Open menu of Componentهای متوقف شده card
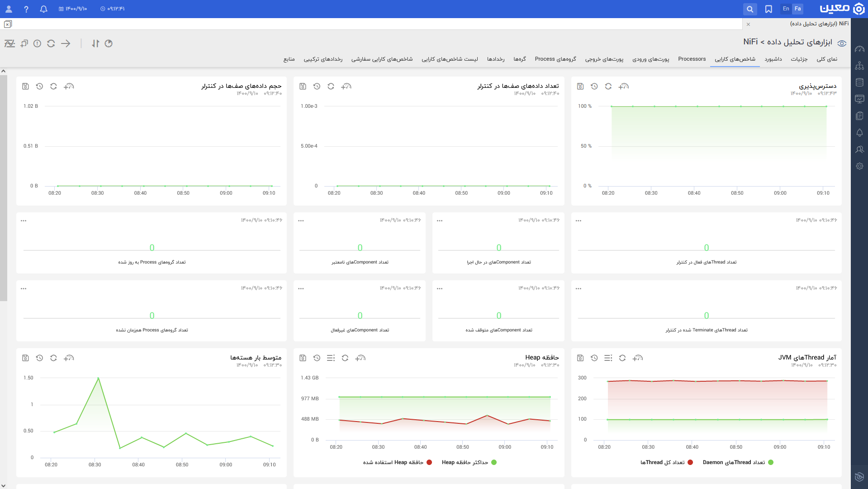 [440, 289]
